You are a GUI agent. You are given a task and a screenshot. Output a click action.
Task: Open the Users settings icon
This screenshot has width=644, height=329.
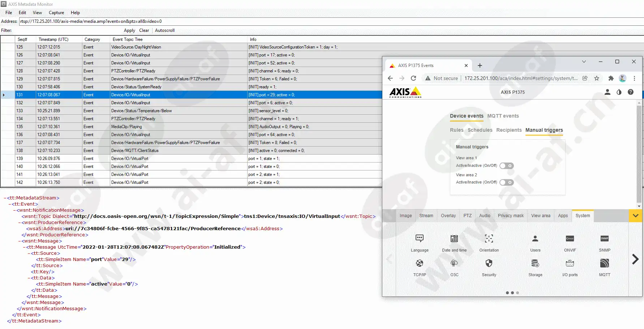pyautogui.click(x=535, y=239)
